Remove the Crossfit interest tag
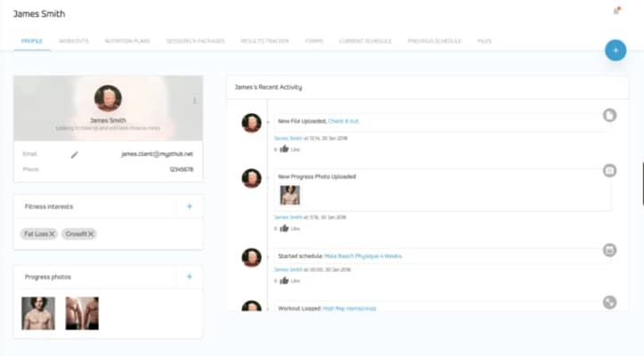The image size is (644, 356). tap(91, 234)
